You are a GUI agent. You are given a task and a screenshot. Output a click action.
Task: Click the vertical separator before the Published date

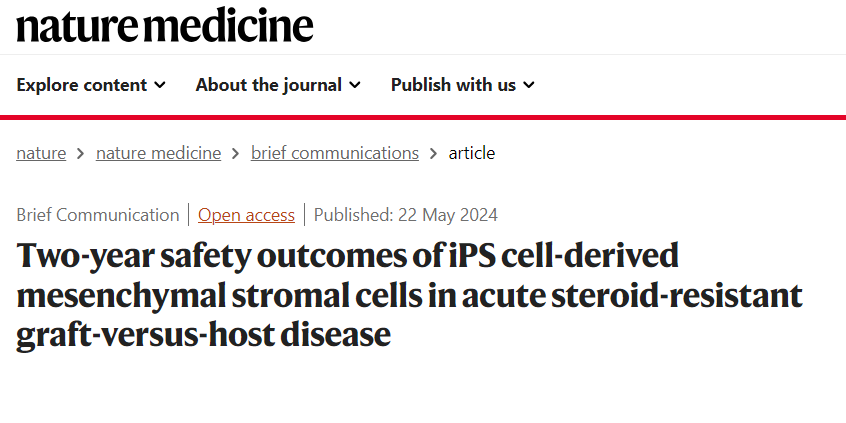click(x=305, y=215)
